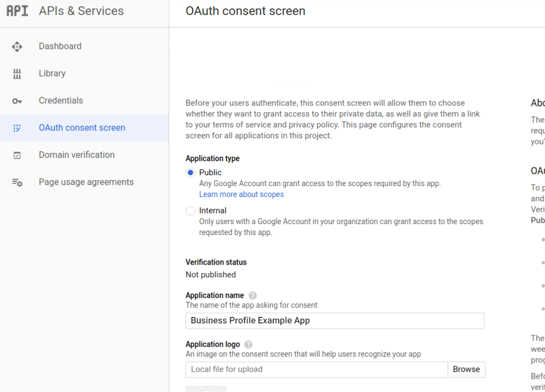Click the Browse button for logo upload

tap(466, 369)
